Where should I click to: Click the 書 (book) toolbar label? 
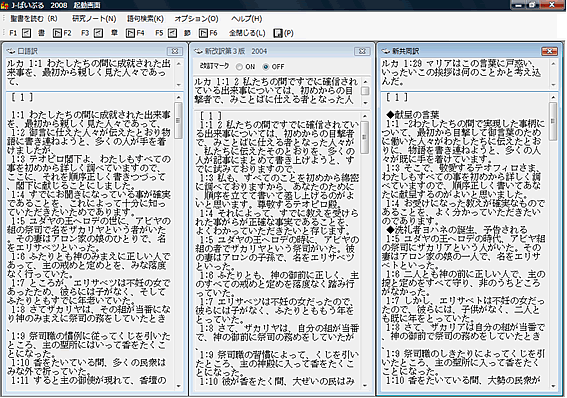(42, 33)
